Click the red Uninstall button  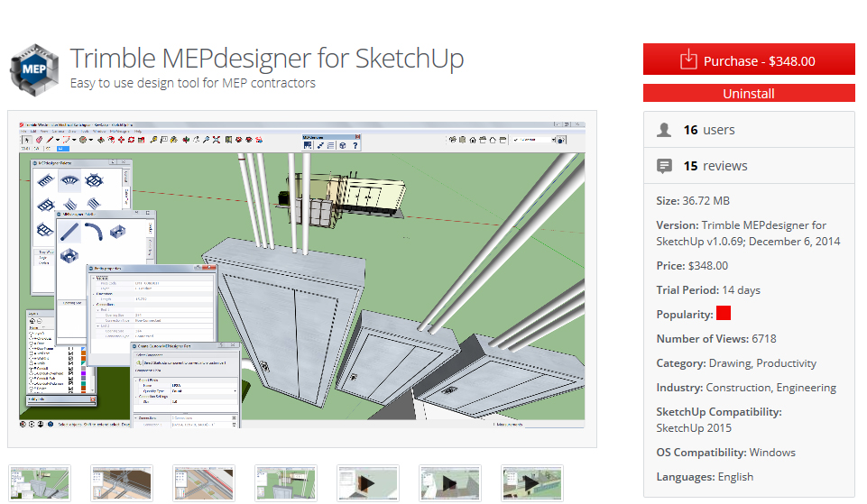point(749,93)
